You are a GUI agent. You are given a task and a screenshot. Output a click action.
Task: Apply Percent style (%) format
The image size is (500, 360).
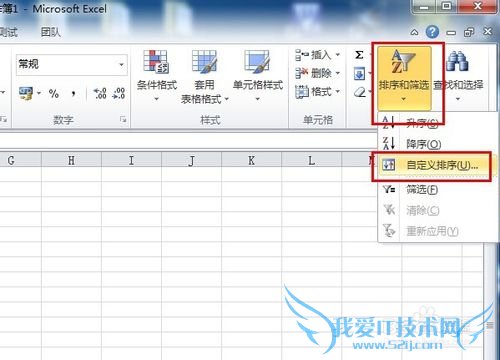click(x=54, y=93)
